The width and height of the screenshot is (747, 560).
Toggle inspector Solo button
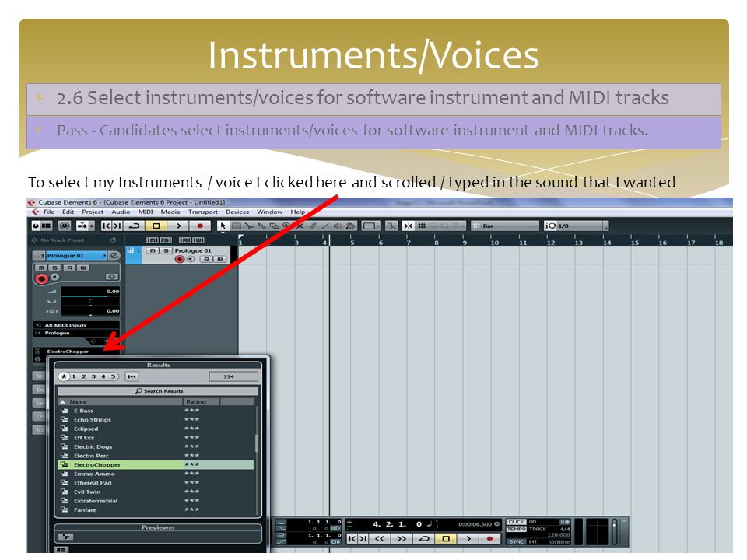[54, 267]
